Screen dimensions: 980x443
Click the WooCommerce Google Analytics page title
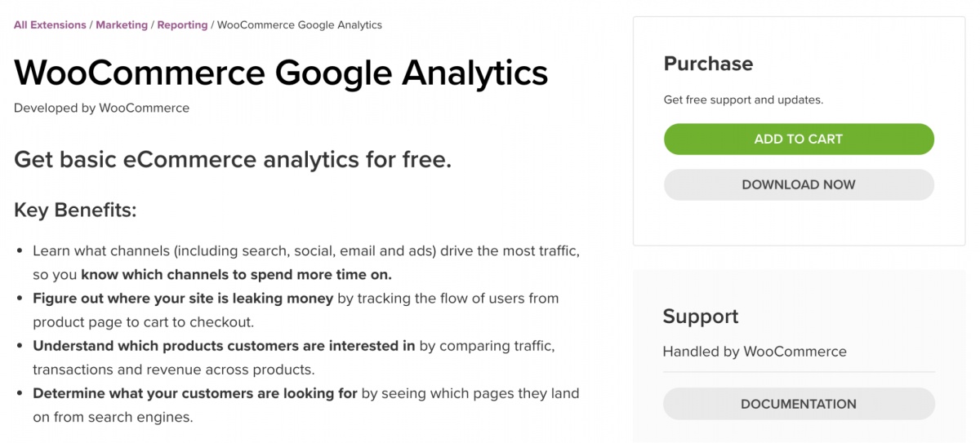point(281,73)
